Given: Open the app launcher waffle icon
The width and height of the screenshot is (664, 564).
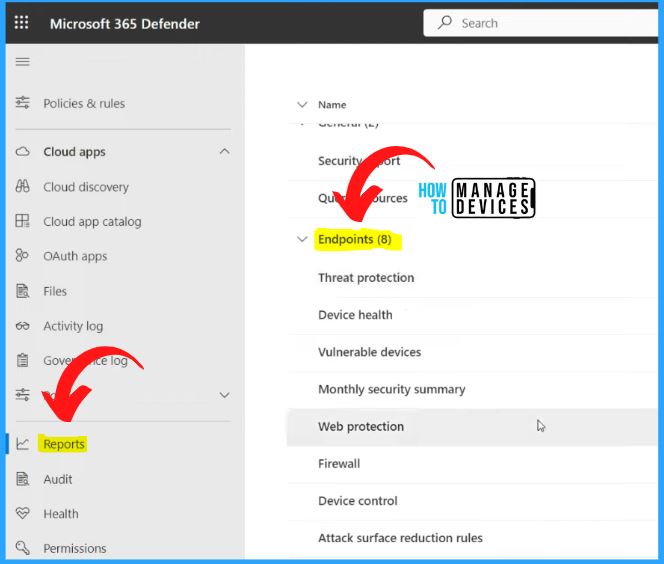Looking at the screenshot, I should pos(21,22).
